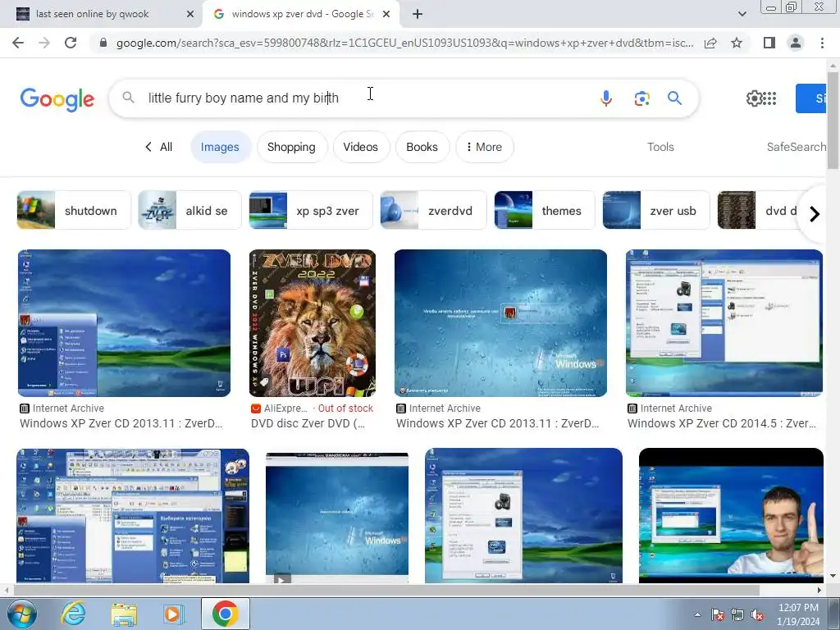Screen dimensions: 840x630
Task: Open the search Tools options
Action: pyautogui.click(x=660, y=147)
